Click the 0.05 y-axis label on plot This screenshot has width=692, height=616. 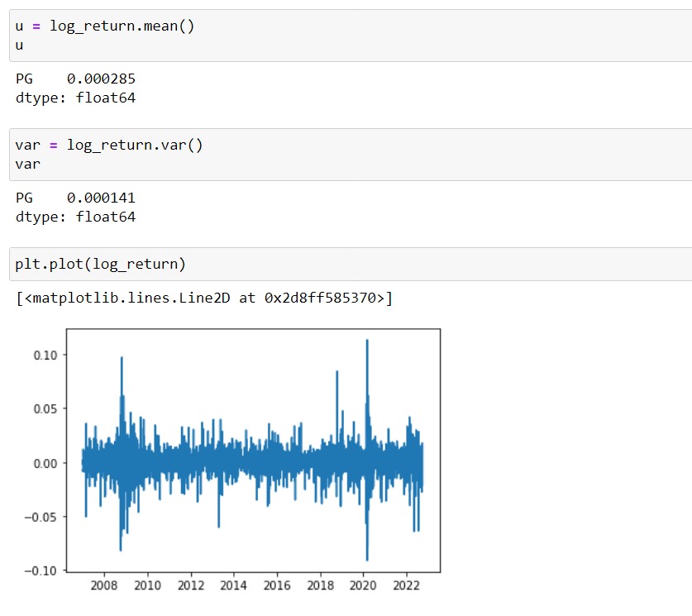pos(45,409)
